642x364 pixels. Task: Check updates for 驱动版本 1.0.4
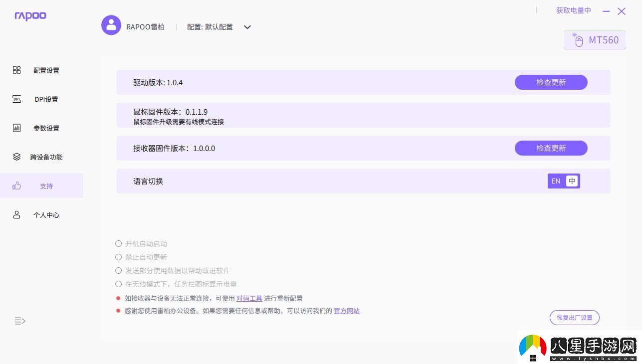tap(551, 82)
